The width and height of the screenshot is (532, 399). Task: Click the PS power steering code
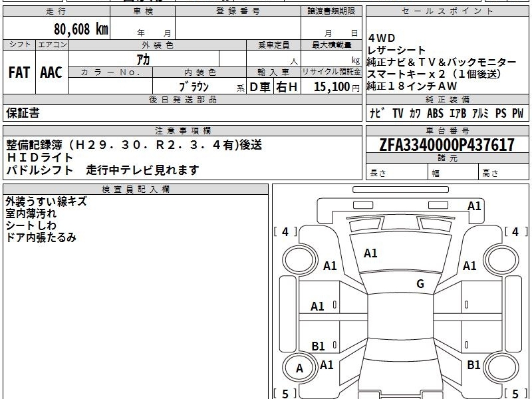click(x=501, y=113)
